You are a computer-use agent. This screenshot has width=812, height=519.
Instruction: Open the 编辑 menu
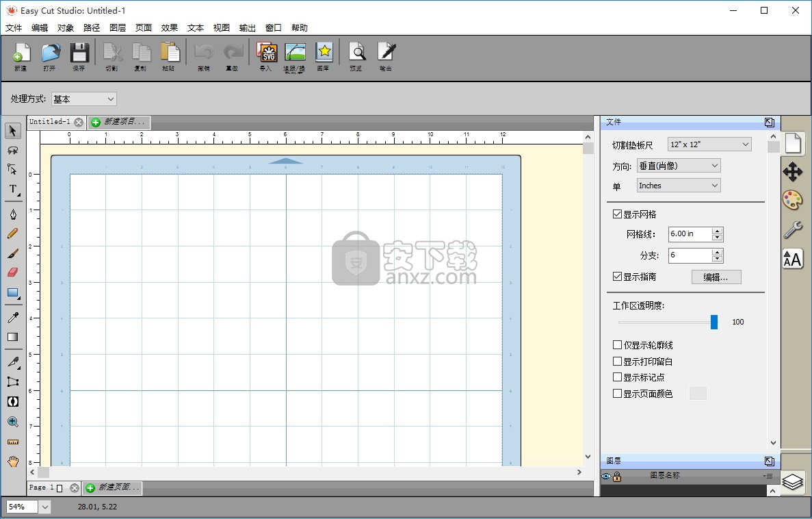(x=40, y=27)
